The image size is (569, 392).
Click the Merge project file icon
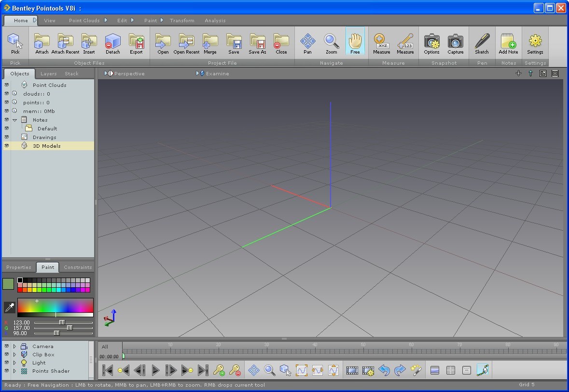click(x=210, y=42)
